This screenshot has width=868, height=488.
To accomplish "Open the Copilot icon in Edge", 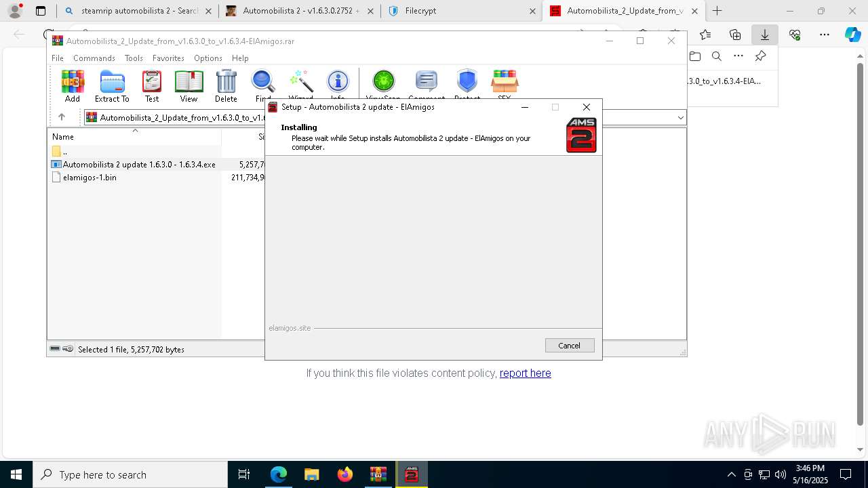I will pyautogui.click(x=852, y=35).
